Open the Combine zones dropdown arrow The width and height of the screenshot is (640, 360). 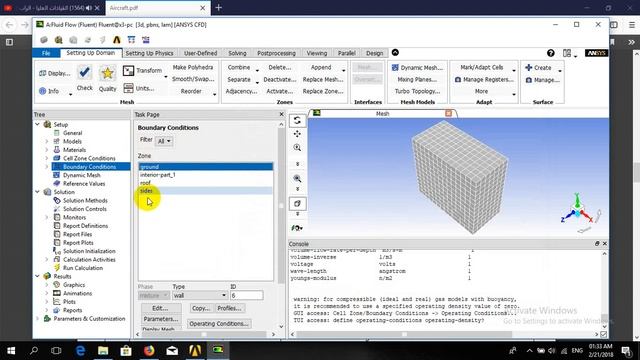tap(257, 71)
